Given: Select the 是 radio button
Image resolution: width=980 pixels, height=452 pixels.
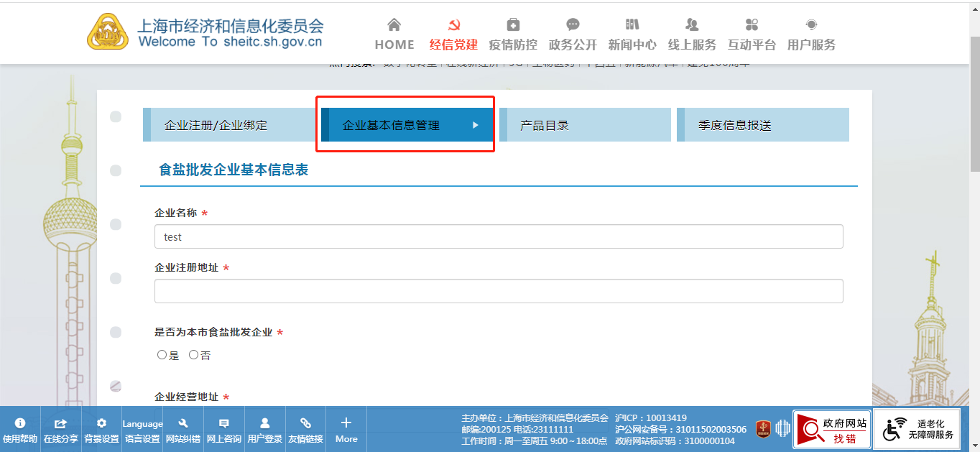Looking at the screenshot, I should (162, 355).
